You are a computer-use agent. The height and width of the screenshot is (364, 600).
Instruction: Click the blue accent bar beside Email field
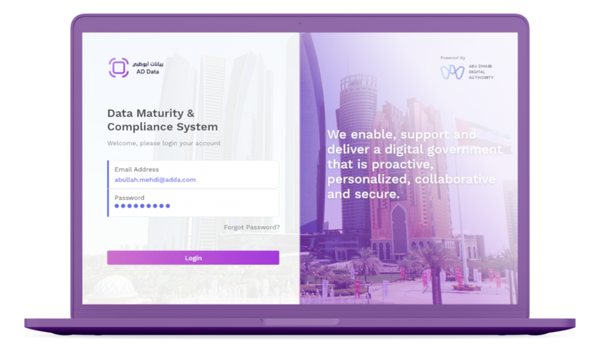(x=108, y=174)
